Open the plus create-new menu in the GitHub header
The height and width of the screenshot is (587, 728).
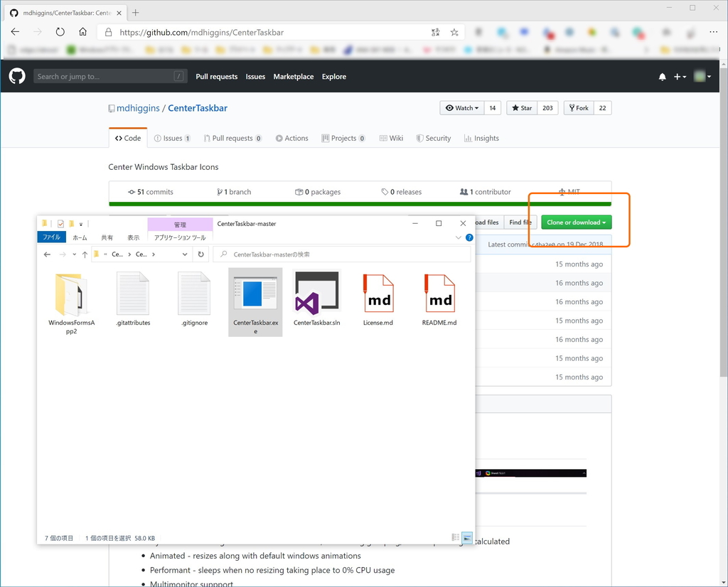pyautogui.click(x=680, y=77)
